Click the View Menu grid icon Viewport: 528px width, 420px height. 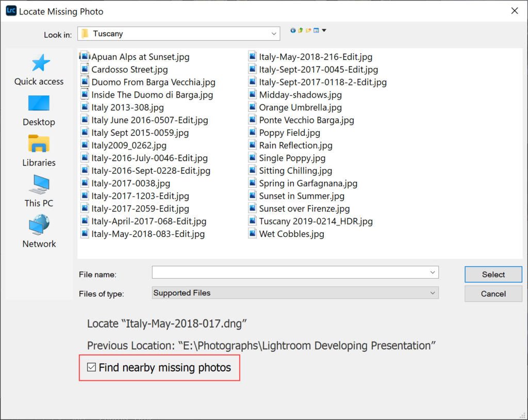[x=316, y=30]
